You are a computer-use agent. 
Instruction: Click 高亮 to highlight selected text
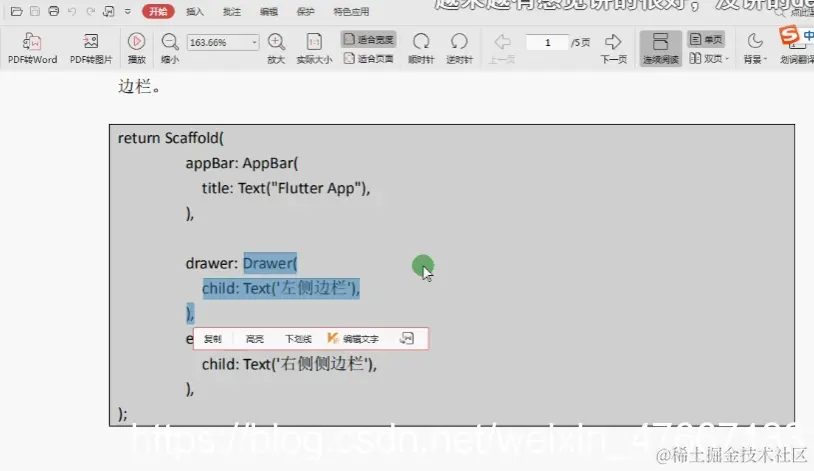[254, 339]
